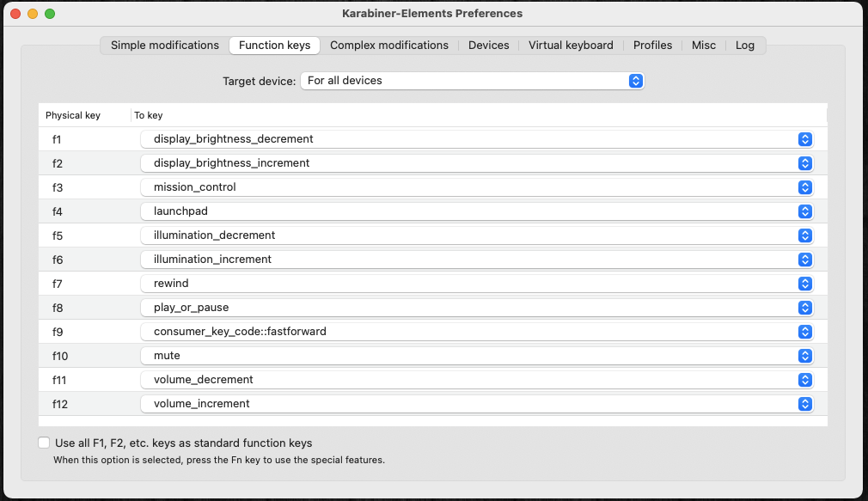Enable use F1, F2 as standard function keys

pos(44,443)
